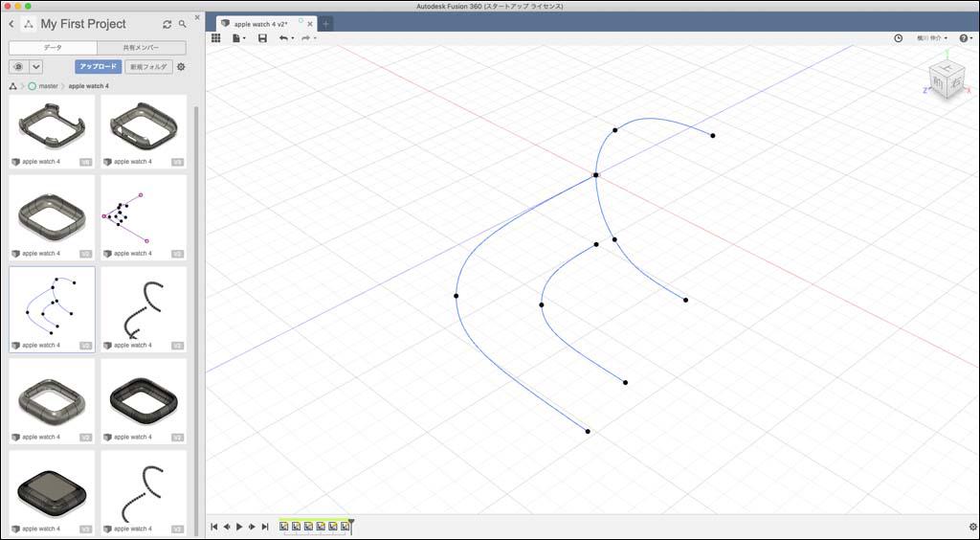Screen dimensions: 980x540
Task: Go to project root in breadcrumb
Action: click(x=13, y=86)
